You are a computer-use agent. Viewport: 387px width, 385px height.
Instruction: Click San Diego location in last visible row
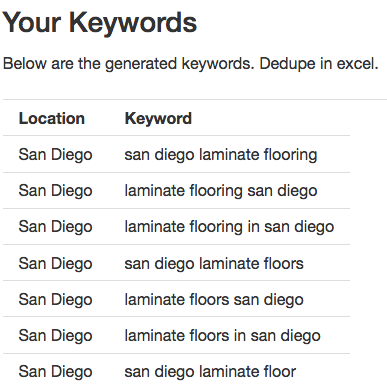[x=55, y=372]
